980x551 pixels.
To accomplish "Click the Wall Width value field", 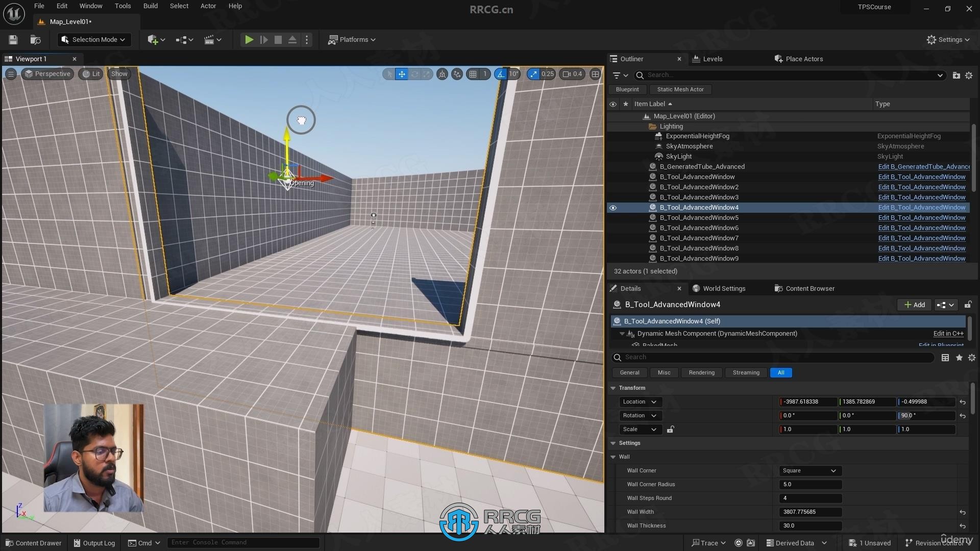I will 811,512.
